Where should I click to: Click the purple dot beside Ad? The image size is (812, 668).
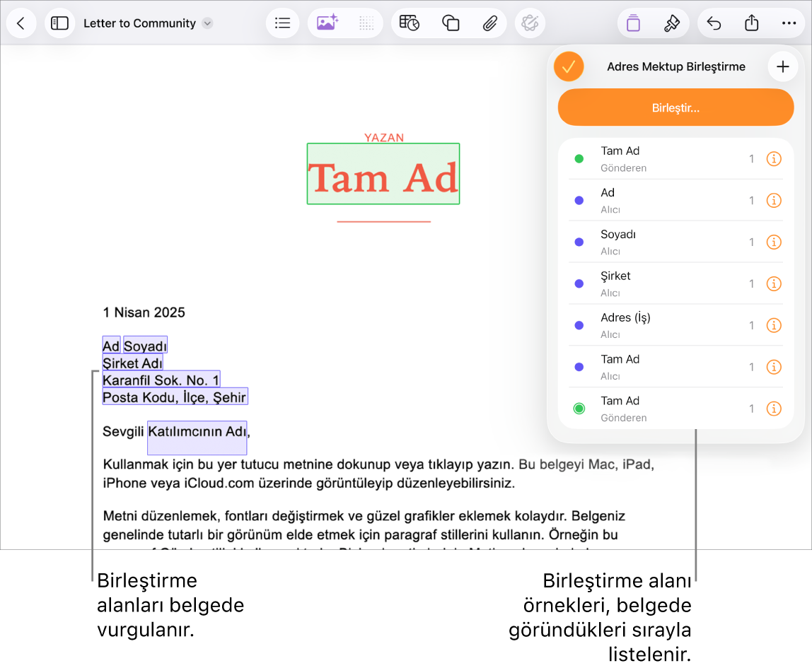click(x=579, y=201)
